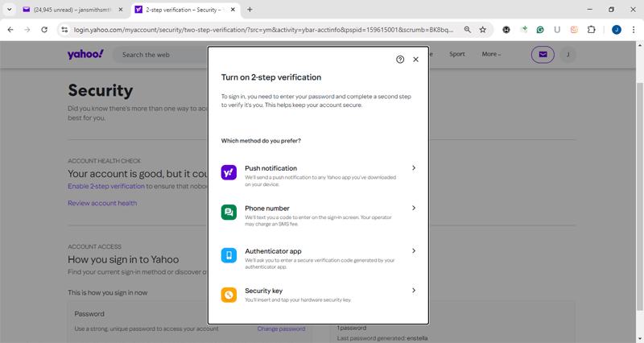Expand the Phone number option chevron
The width and height of the screenshot is (644, 343).
pyautogui.click(x=414, y=208)
